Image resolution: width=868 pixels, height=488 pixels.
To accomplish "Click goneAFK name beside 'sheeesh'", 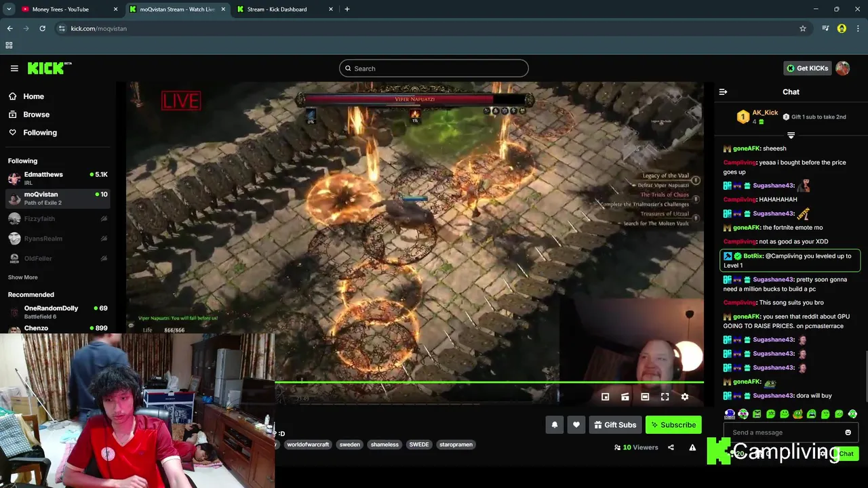I will click(x=746, y=148).
